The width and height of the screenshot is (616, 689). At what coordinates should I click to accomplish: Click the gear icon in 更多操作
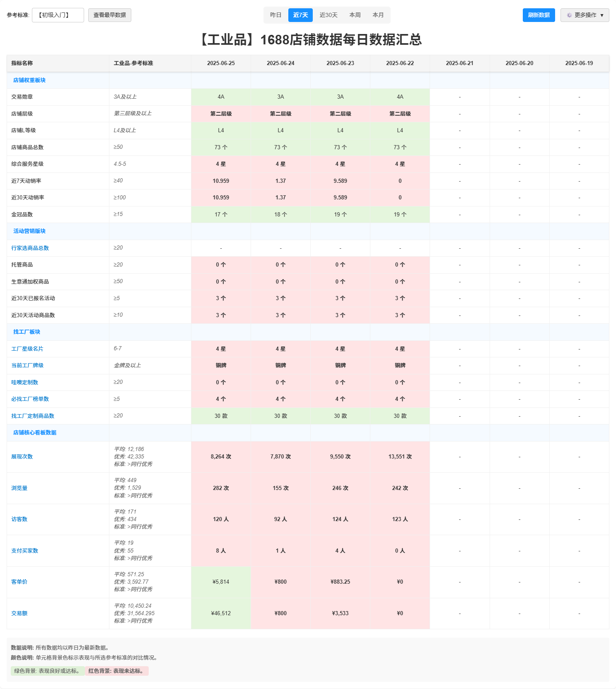coord(569,15)
